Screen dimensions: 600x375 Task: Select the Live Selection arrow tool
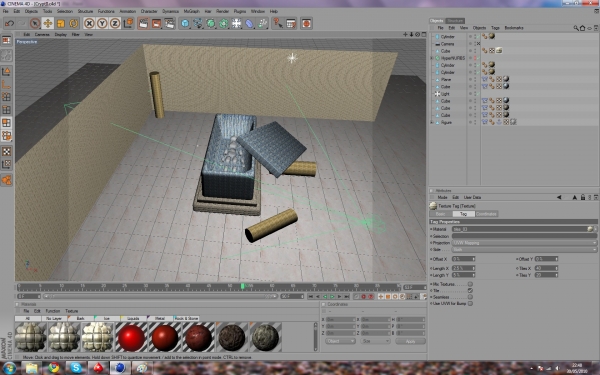(35, 23)
